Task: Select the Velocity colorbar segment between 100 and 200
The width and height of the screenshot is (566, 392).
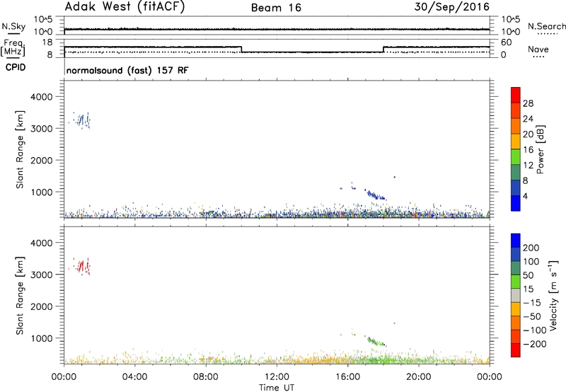Action: pos(516,254)
